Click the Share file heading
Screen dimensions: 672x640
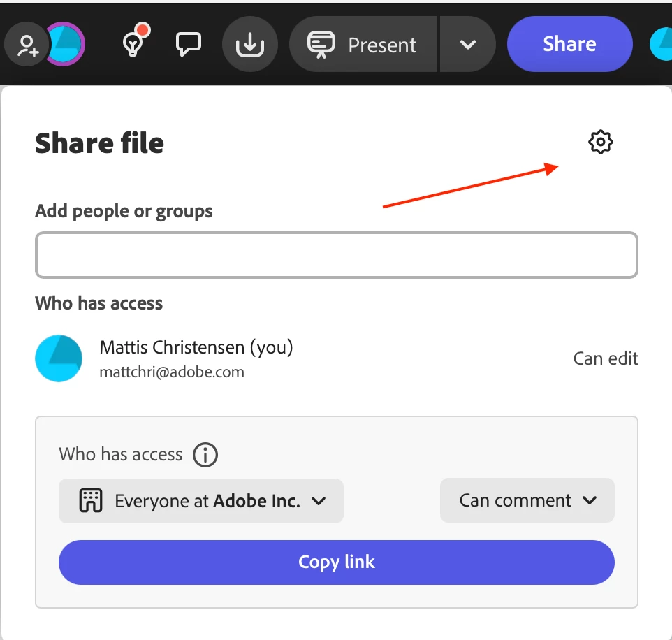coord(99,143)
